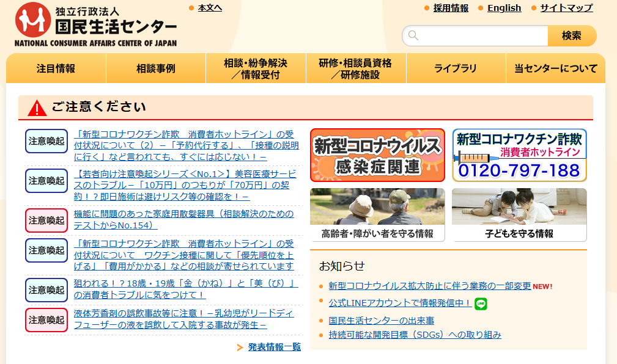Screen dimensions: 617x364
Task: Click the National Consumer Affairs Center logo
Action: (95, 24)
